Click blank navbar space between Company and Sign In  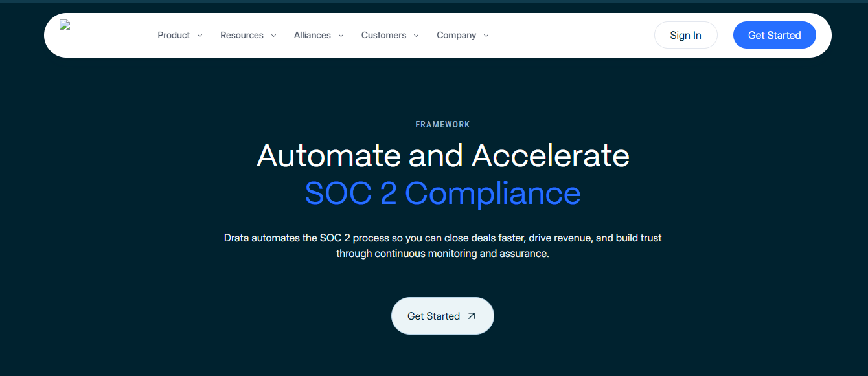point(571,36)
